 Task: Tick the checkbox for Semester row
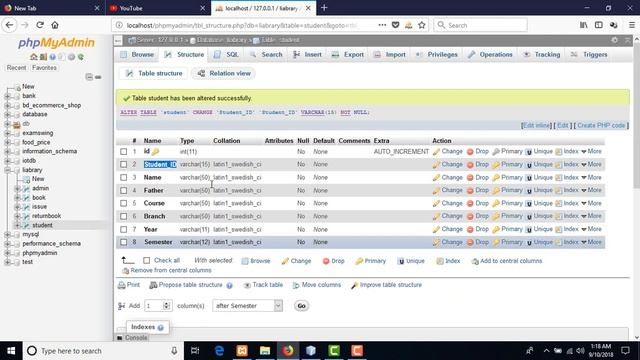click(124, 242)
